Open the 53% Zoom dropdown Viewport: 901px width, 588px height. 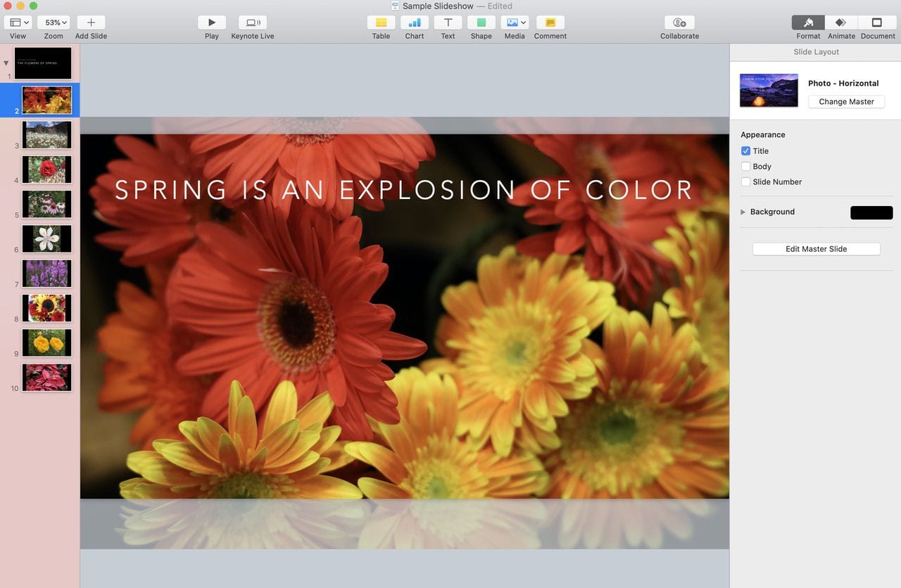[x=53, y=23]
